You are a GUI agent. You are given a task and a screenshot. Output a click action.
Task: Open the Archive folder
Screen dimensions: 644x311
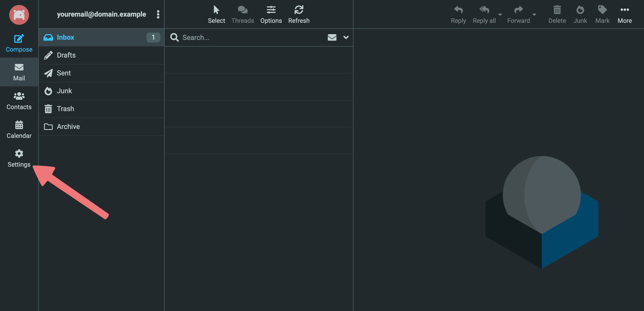(68, 127)
